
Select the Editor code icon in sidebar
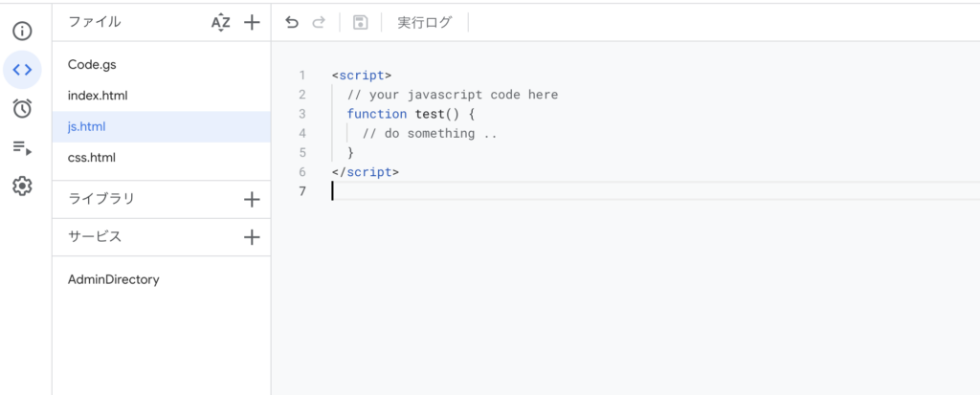[x=23, y=70]
